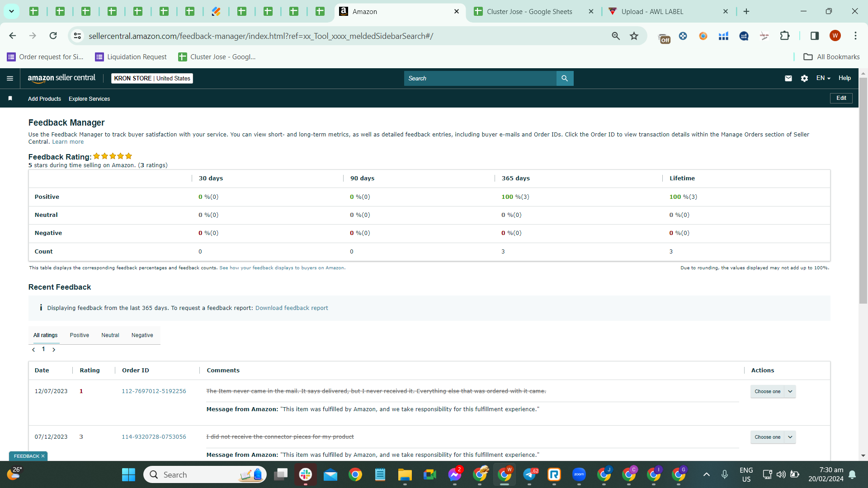This screenshot has height=488, width=868.
Task: Open the taskbar clock showing 7:30 am
Action: click(826, 474)
